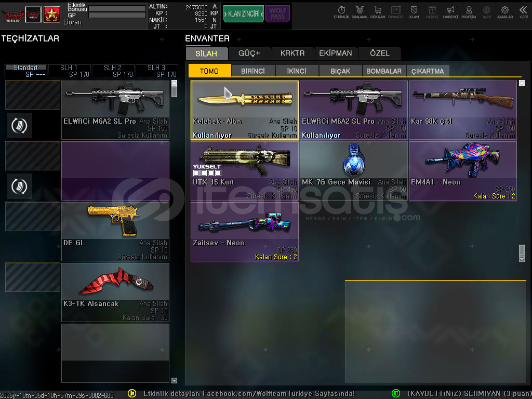Click the Wolf Pass button
The image size is (532, 399).
(x=277, y=14)
